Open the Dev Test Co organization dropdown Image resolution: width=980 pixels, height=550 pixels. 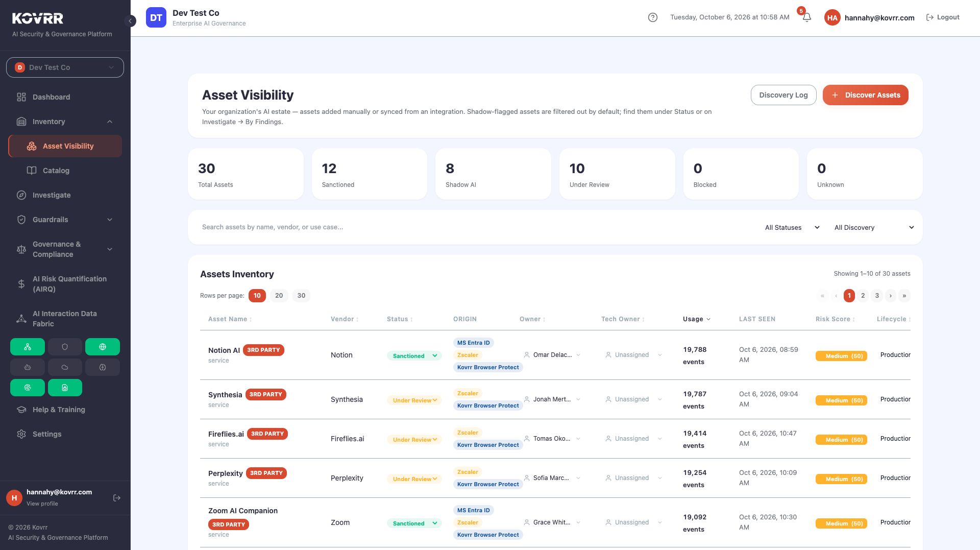click(x=65, y=67)
